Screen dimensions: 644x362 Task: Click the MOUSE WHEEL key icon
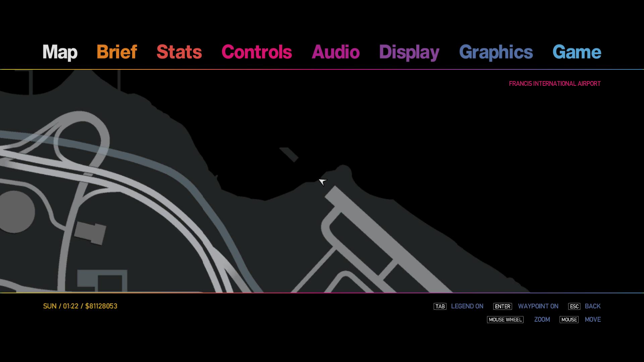[505, 320]
